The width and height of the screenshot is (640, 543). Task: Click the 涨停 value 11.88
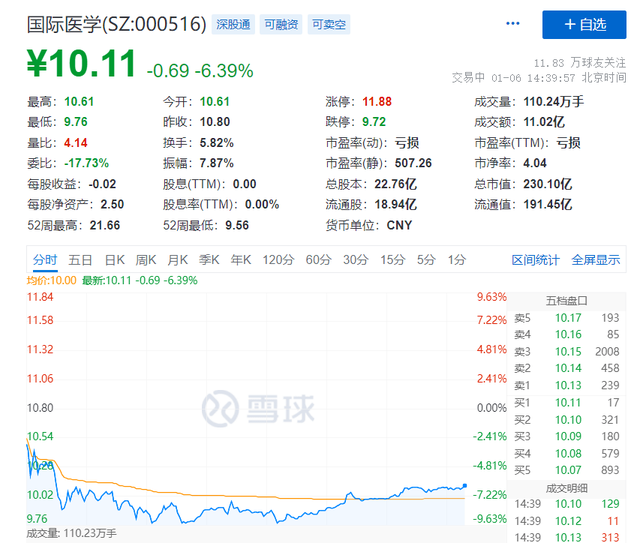pyautogui.click(x=377, y=102)
